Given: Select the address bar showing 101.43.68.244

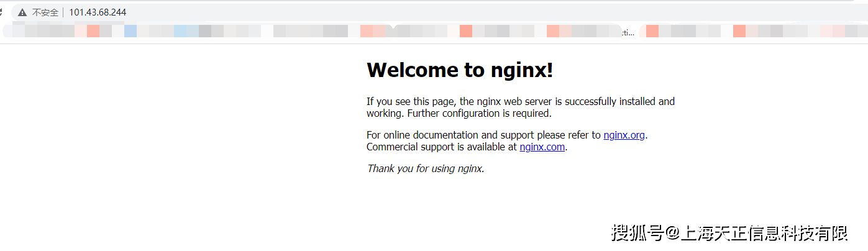Looking at the screenshot, I should [438, 12].
